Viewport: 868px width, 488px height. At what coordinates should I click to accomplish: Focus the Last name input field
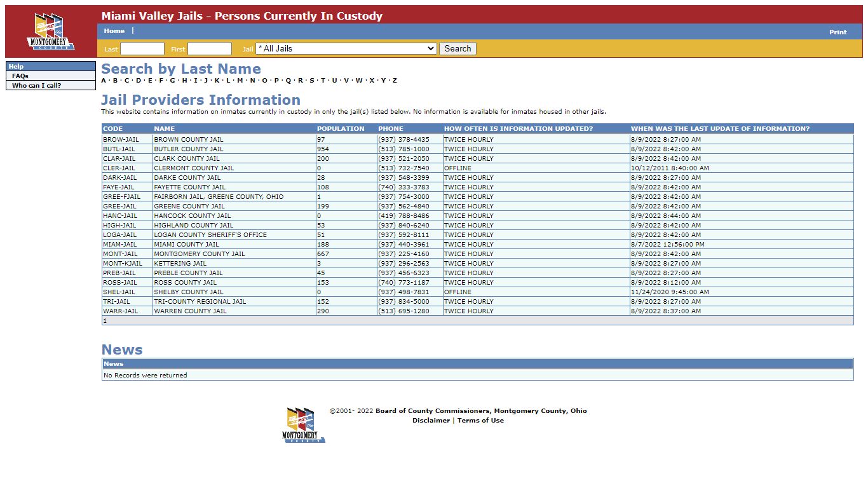(142, 49)
